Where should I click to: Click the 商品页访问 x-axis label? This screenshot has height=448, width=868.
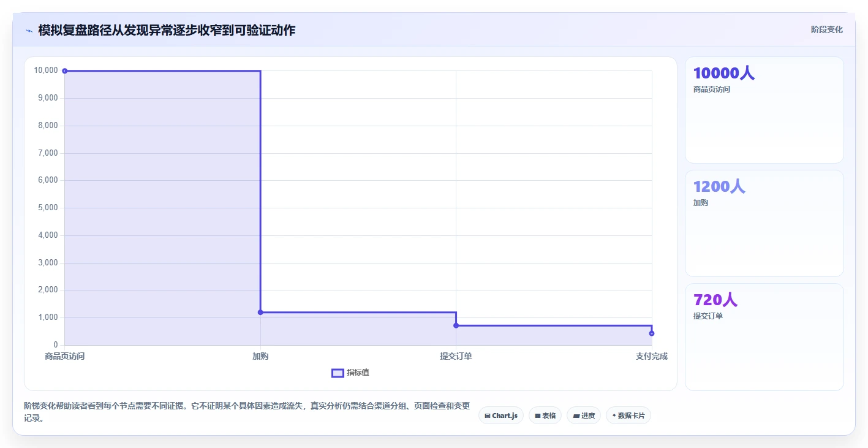tap(65, 356)
